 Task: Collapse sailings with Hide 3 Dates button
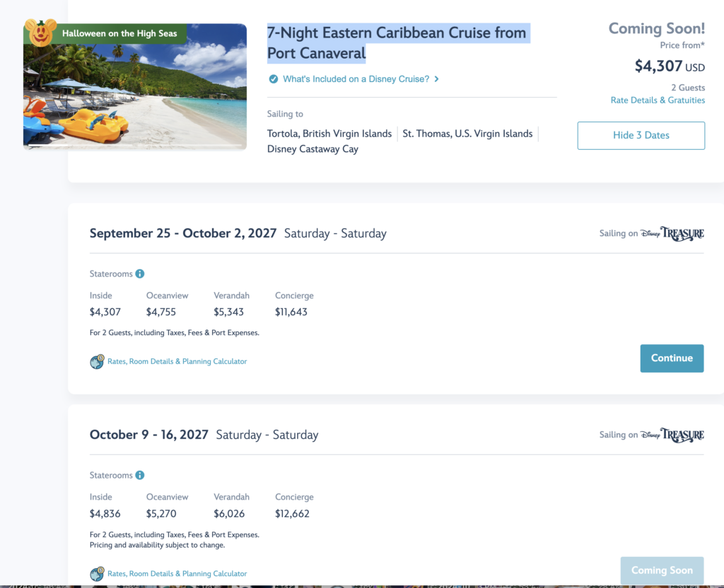(x=641, y=135)
